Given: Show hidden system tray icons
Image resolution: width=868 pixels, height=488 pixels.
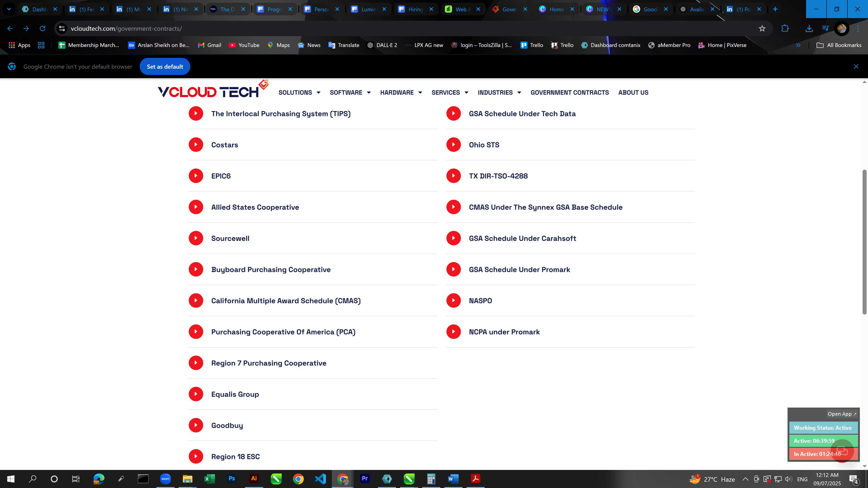Looking at the screenshot, I should [x=745, y=479].
